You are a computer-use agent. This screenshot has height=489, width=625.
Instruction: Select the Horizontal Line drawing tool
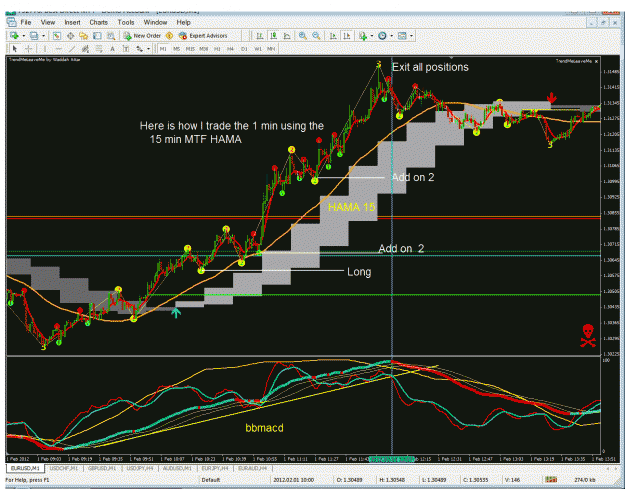click(x=58, y=49)
